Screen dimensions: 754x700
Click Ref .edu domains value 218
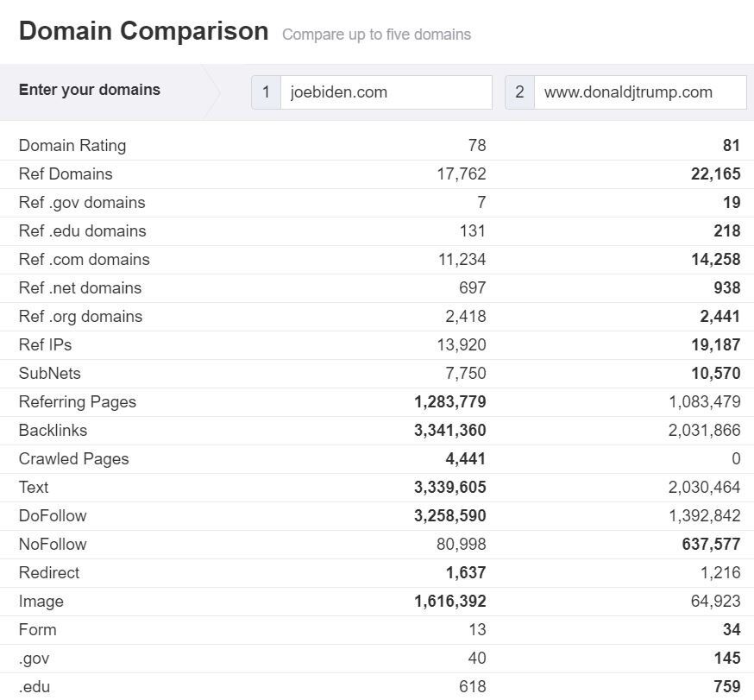pyautogui.click(x=727, y=231)
